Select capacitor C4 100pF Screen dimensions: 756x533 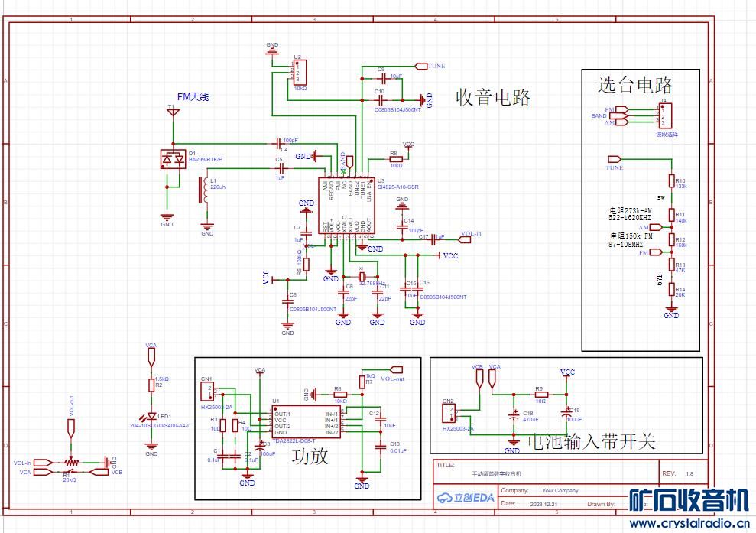tap(278, 143)
